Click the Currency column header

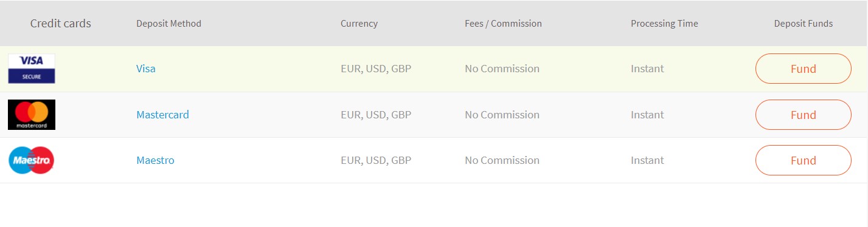tap(359, 24)
